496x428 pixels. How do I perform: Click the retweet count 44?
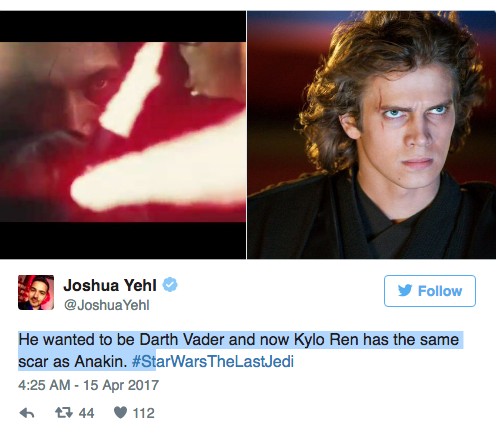(86, 413)
